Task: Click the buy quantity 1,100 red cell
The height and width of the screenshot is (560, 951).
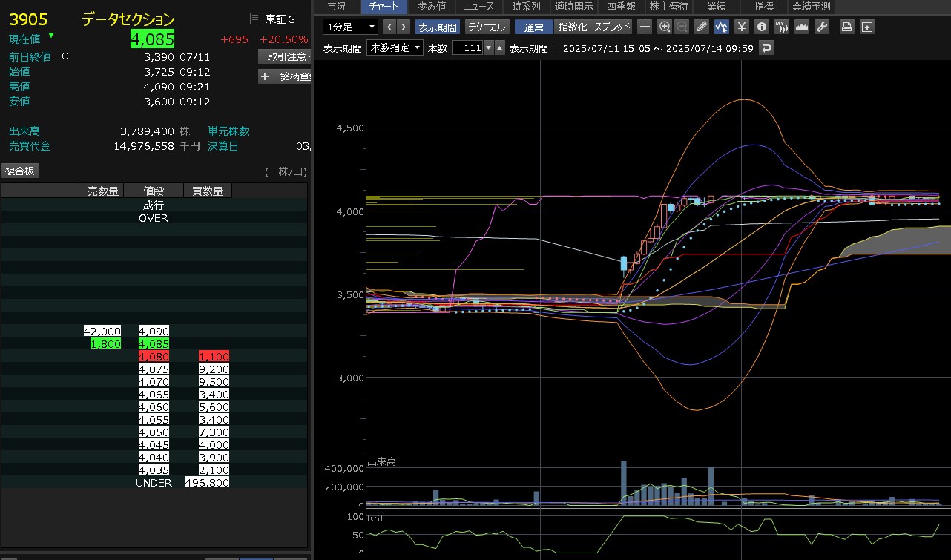Action: coord(214,356)
